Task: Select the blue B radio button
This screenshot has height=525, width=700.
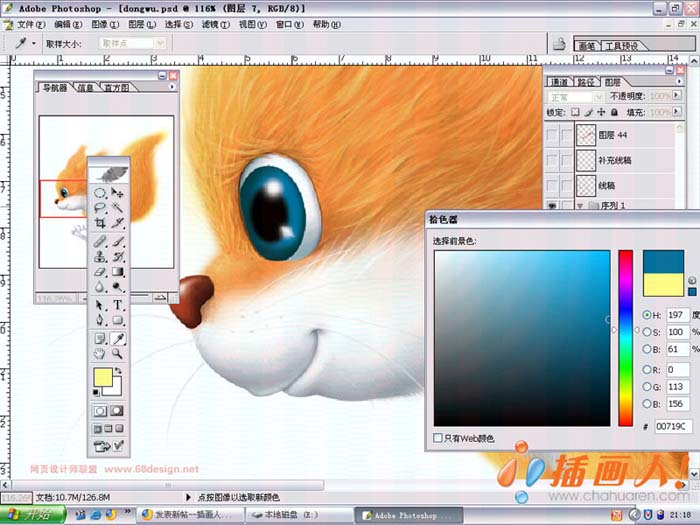Action: click(646, 404)
